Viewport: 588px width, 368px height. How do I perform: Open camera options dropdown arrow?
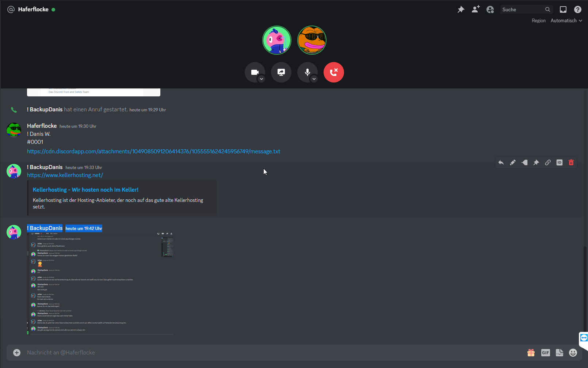tap(261, 79)
